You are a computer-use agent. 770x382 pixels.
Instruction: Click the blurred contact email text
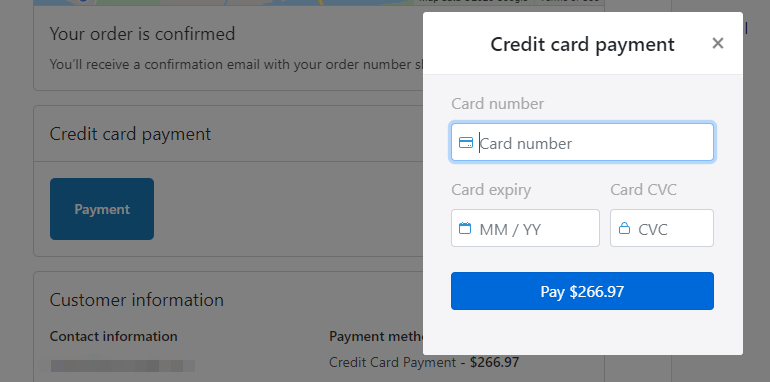click(x=123, y=366)
